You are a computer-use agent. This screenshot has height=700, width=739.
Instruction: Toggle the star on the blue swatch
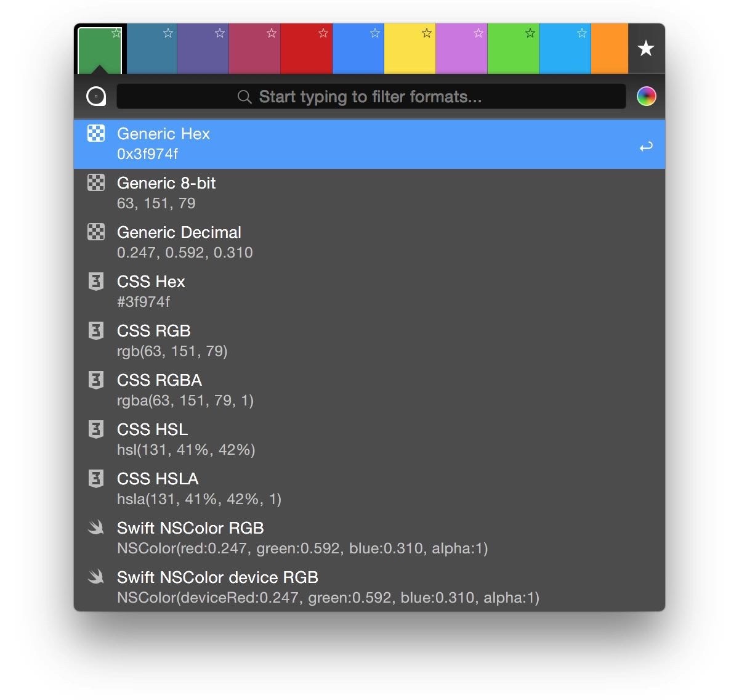coord(375,33)
